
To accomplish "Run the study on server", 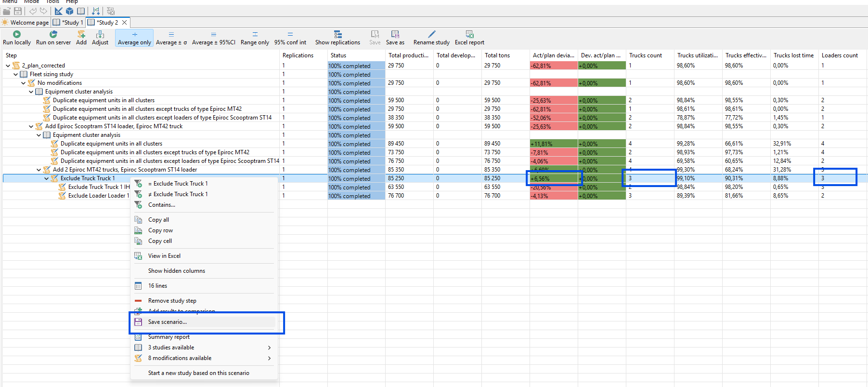I will click(53, 38).
